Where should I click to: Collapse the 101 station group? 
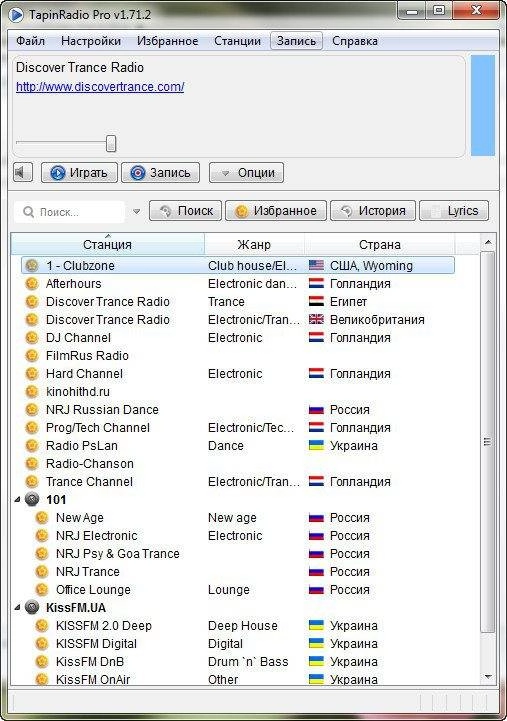17,499
